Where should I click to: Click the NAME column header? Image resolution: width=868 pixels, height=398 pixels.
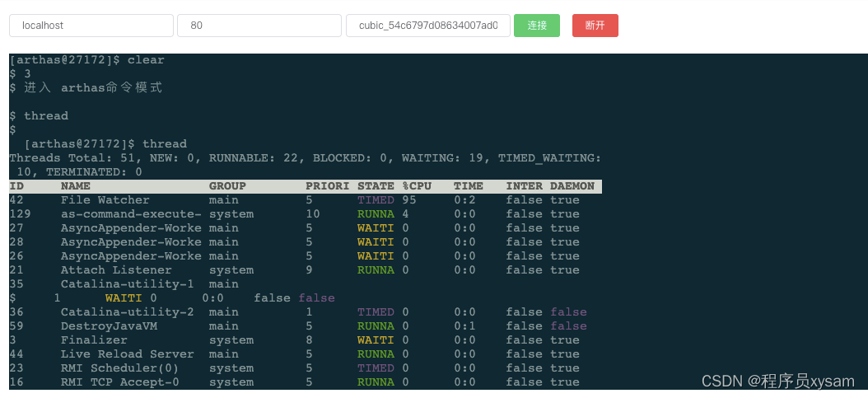(x=76, y=186)
